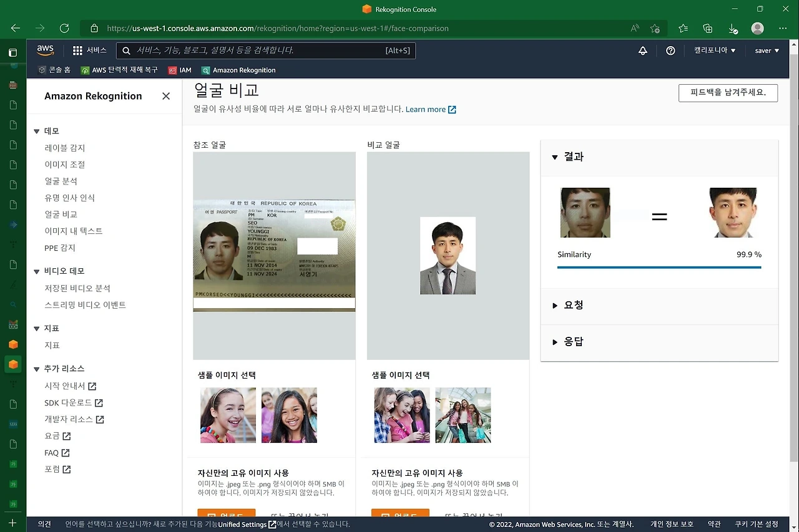Screen dimensions: 799x532
Task: Open the SDK 다운로드 link
Action: (74, 403)
